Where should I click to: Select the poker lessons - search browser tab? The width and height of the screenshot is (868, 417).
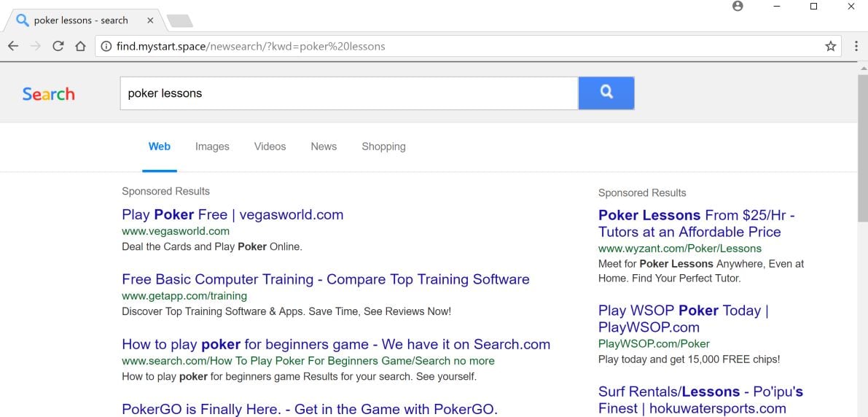83,20
